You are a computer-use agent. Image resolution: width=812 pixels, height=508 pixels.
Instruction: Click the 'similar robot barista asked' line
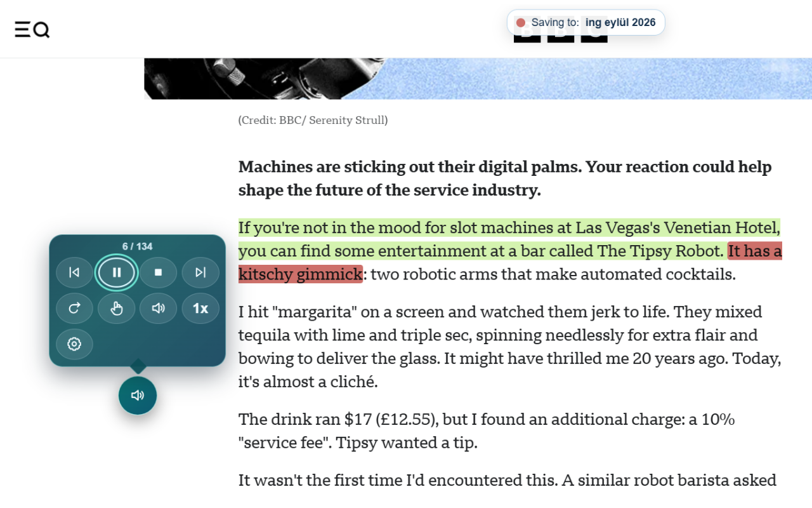coord(507,480)
